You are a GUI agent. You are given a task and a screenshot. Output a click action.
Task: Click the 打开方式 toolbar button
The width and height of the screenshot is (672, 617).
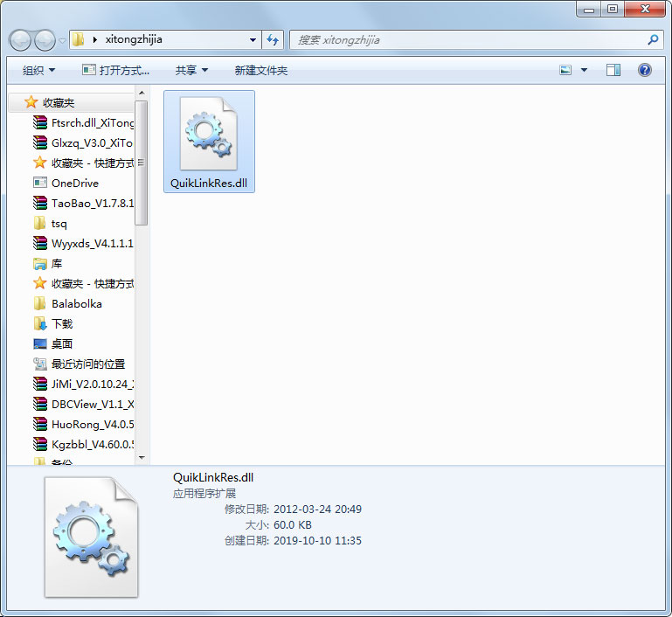(x=115, y=70)
